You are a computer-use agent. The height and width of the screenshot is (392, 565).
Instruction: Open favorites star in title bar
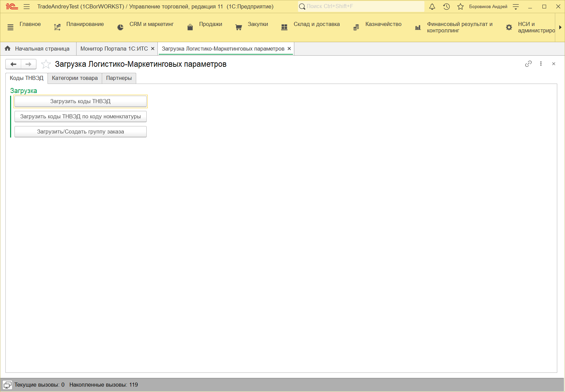click(460, 7)
